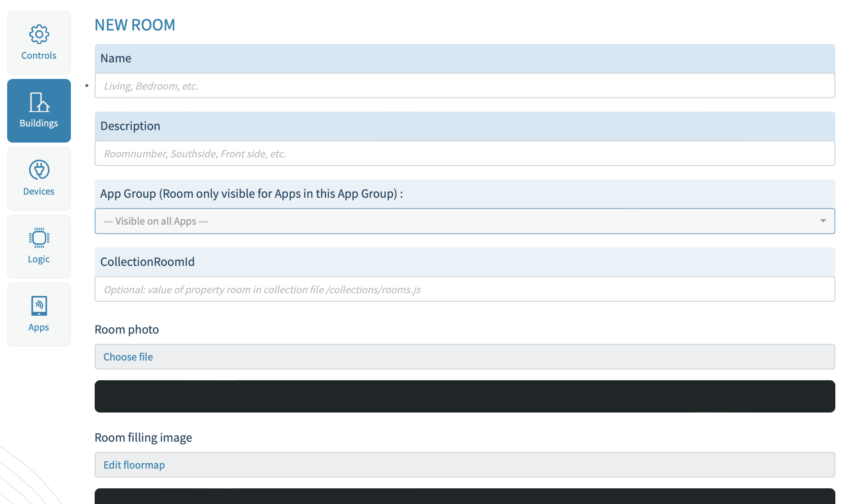Click the NEW ROOM page heading
847x504 pixels.
(135, 25)
